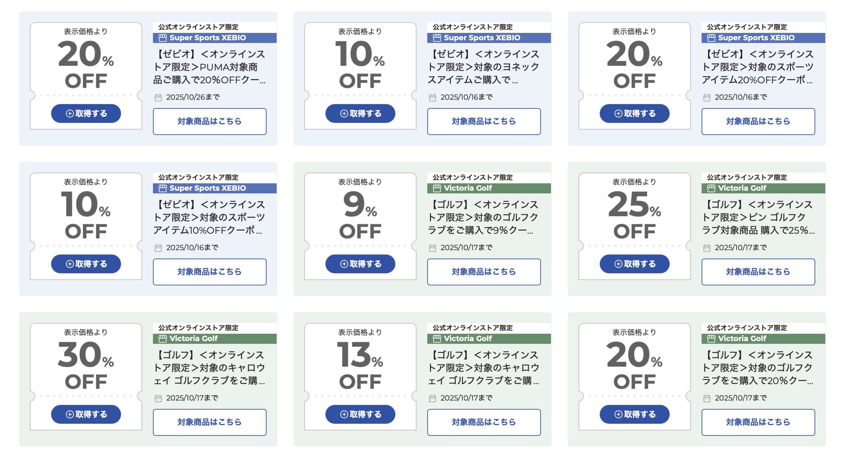The image size is (868, 462).
Task: Click the calendar icon on the 13% OFF Callaway coupon
Action: tap(432, 399)
